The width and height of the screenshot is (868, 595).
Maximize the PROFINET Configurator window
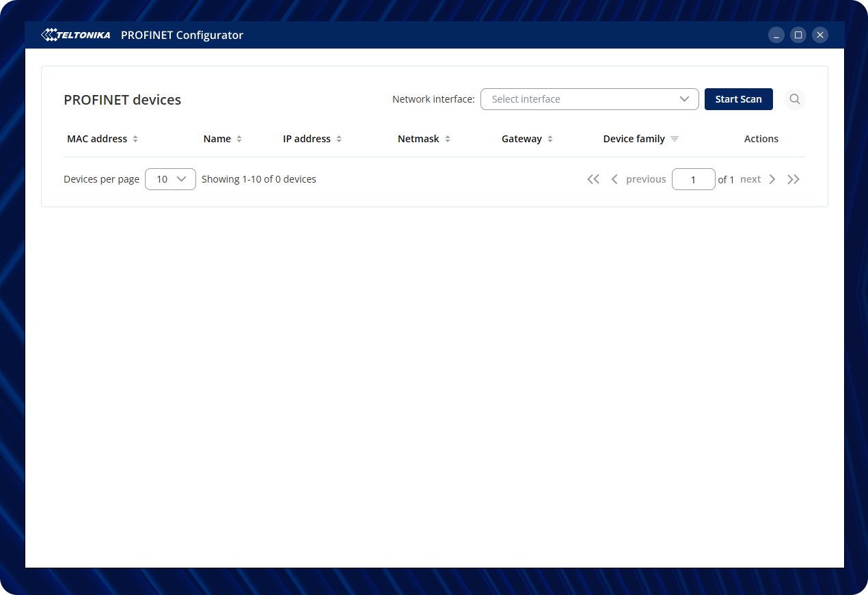tap(798, 35)
